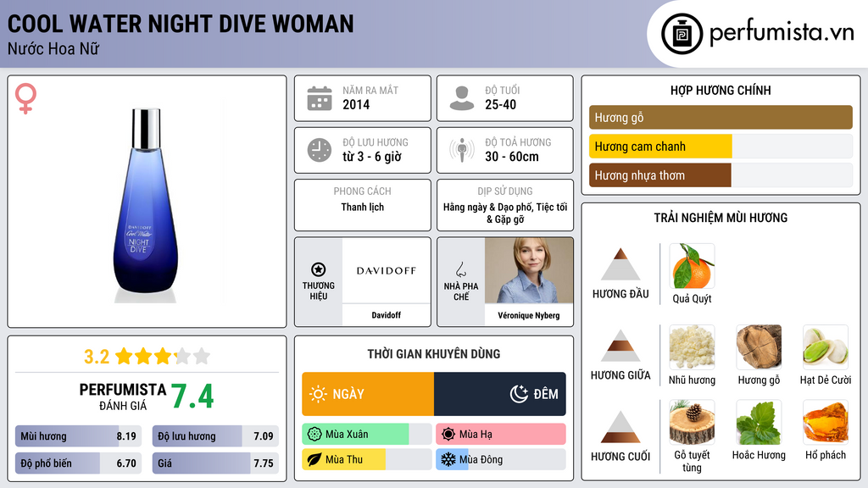This screenshot has width=868, height=488.
Task: Click the Hương cuối pyramid icon
Action: click(x=620, y=427)
